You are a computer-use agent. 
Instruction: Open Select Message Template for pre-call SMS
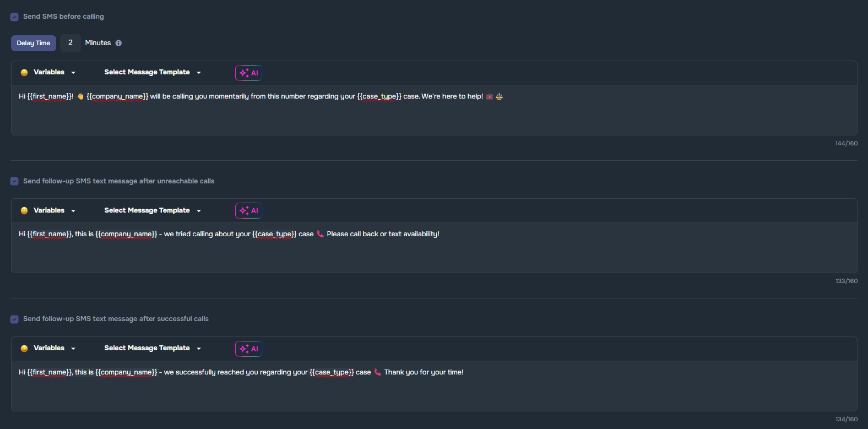153,72
